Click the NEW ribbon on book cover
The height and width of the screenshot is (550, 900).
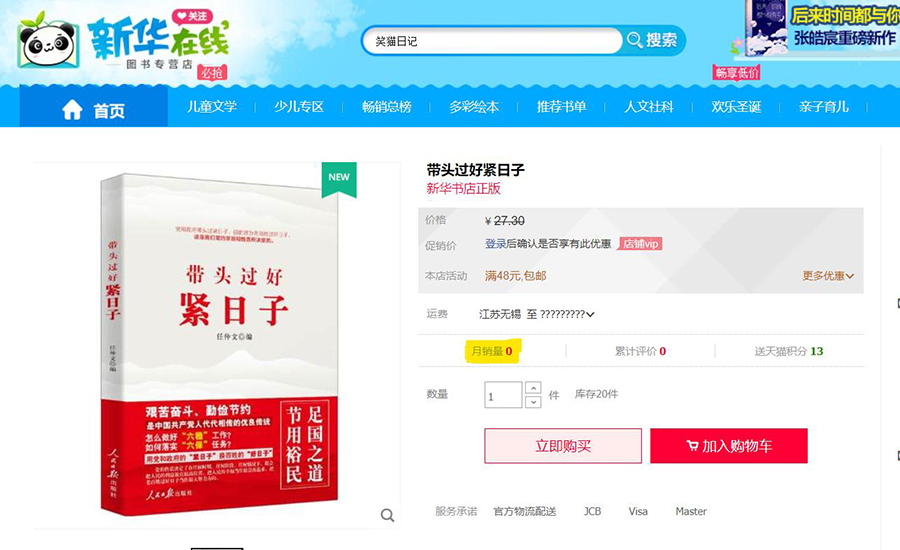(339, 178)
